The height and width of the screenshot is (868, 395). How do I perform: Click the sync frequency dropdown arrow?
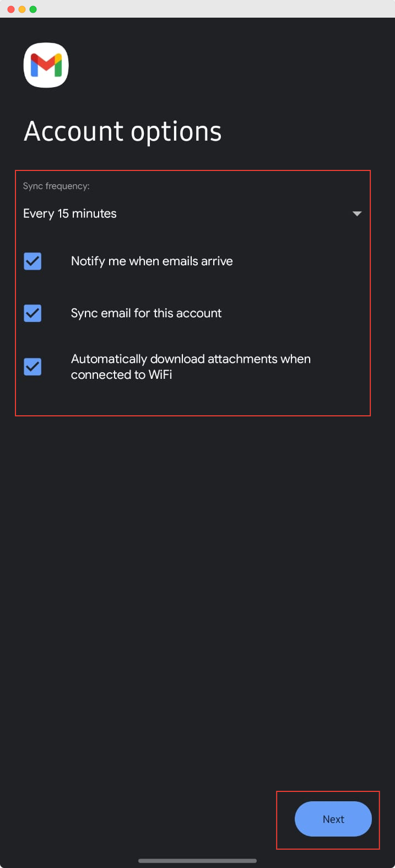click(x=356, y=213)
